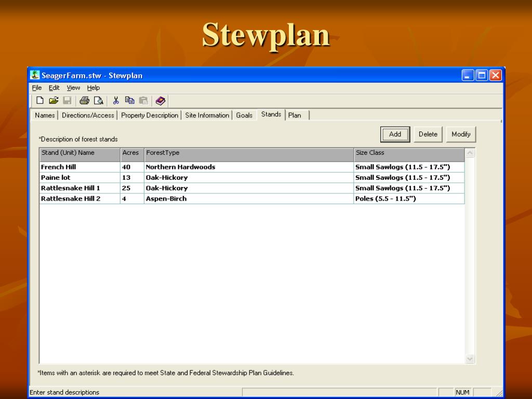Screen dimensions: 532x399
Task: Click the Copy icon in toolbar
Action: (x=129, y=100)
